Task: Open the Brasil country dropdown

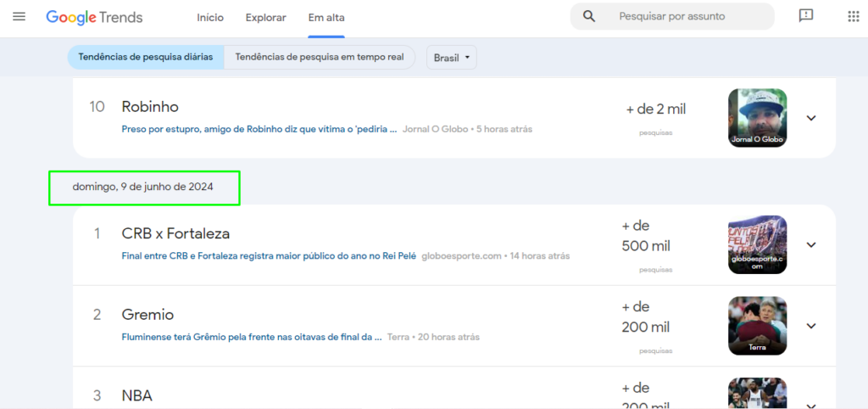Action: click(x=452, y=58)
